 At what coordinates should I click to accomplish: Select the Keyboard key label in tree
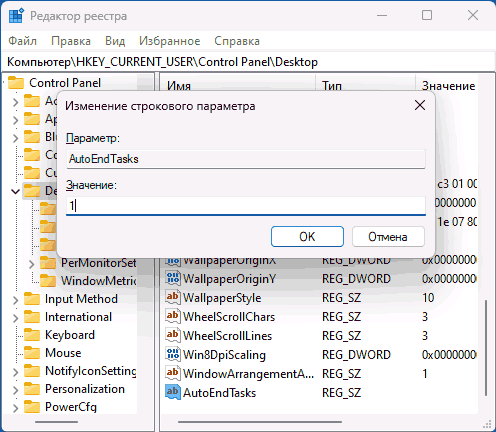click(70, 335)
